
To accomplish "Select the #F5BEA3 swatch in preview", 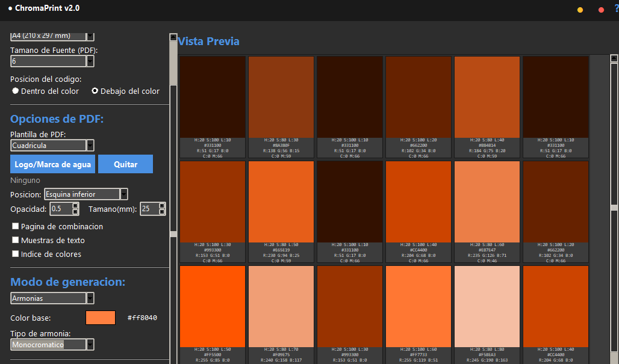I will [487, 306].
